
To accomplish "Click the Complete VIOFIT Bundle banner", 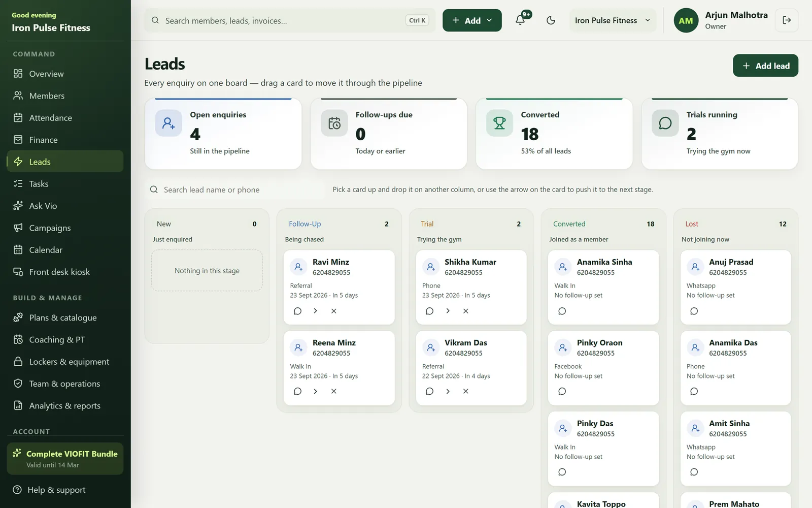I will [65, 459].
